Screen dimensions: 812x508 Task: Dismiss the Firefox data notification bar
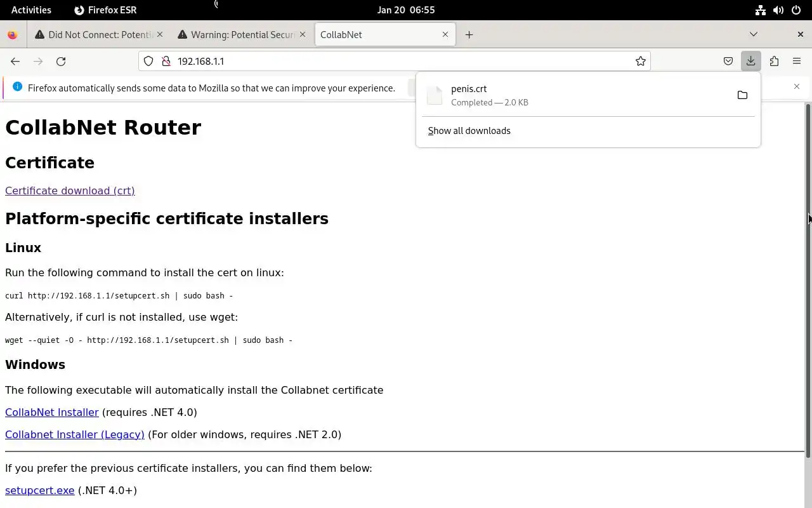[797, 86]
